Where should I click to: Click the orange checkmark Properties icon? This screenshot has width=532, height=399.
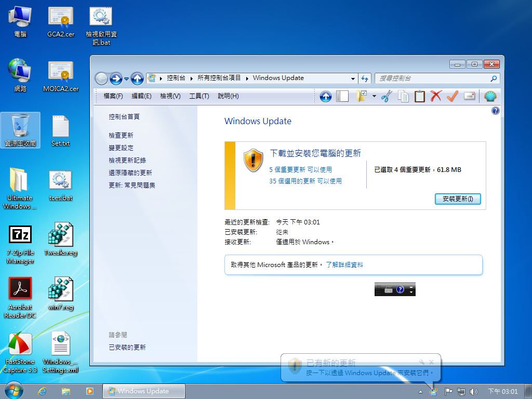(x=453, y=96)
